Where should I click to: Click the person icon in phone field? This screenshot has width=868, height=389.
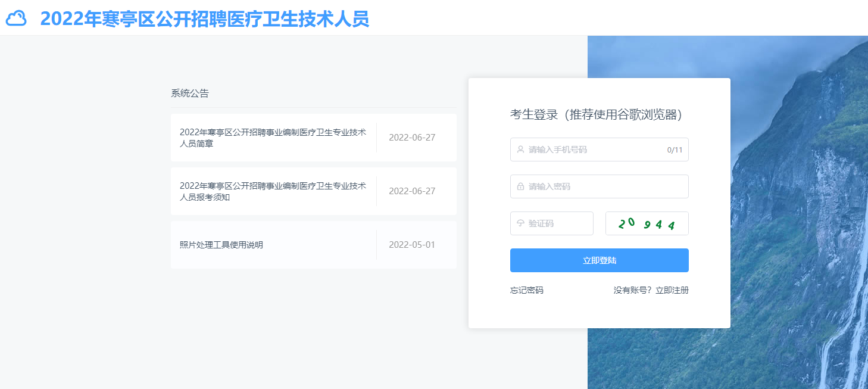[519, 150]
